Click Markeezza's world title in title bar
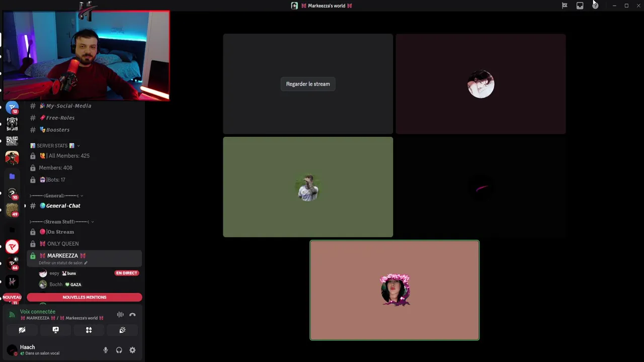The width and height of the screenshot is (644, 362). (x=327, y=6)
